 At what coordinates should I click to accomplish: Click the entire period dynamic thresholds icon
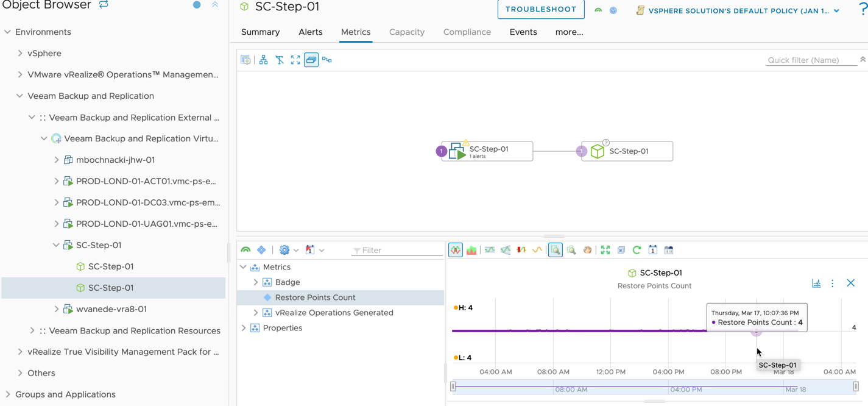pos(506,250)
